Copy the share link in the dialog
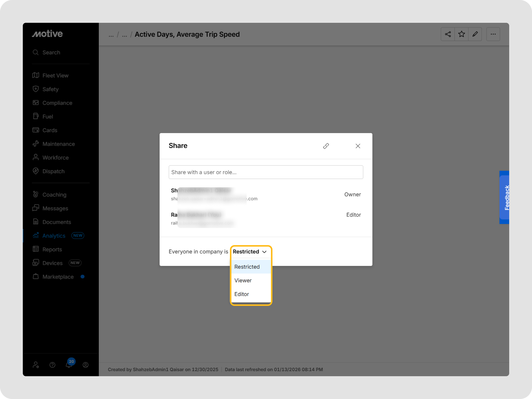Screen dimensions: 532x399 (x=326, y=146)
